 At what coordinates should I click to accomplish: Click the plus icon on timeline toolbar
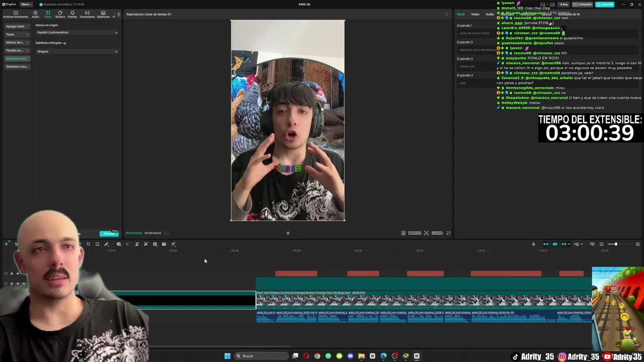click(6, 244)
